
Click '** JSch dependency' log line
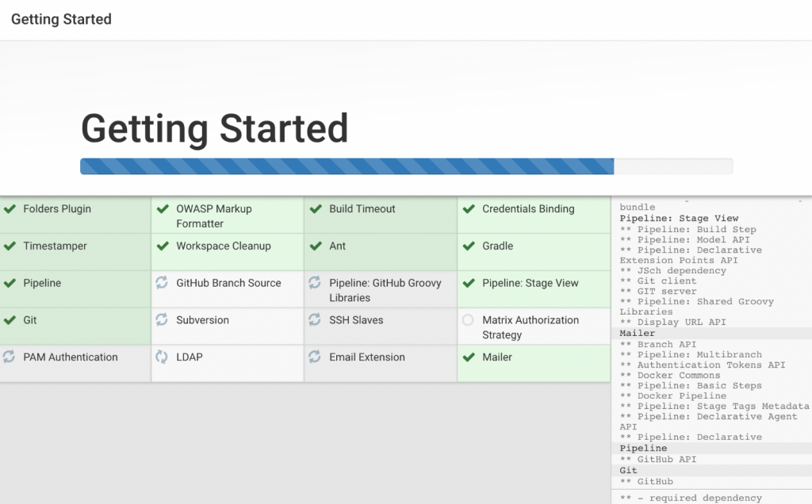pos(672,271)
